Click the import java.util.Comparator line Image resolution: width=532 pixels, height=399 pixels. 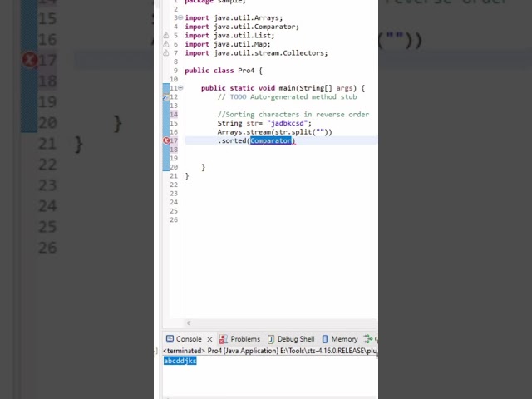tap(242, 27)
